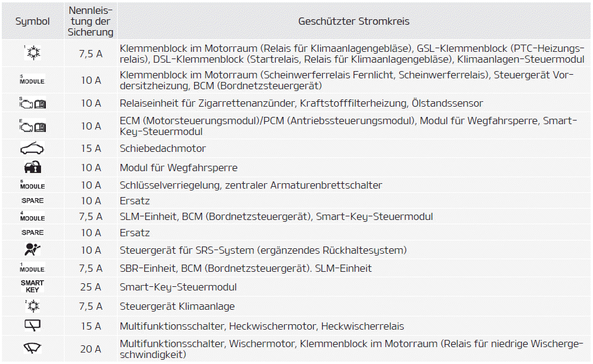Image resolution: width=593 pixels, height=364 pixels.
Task: Click the engine icon marked E for ECM
Action: tap(32, 126)
